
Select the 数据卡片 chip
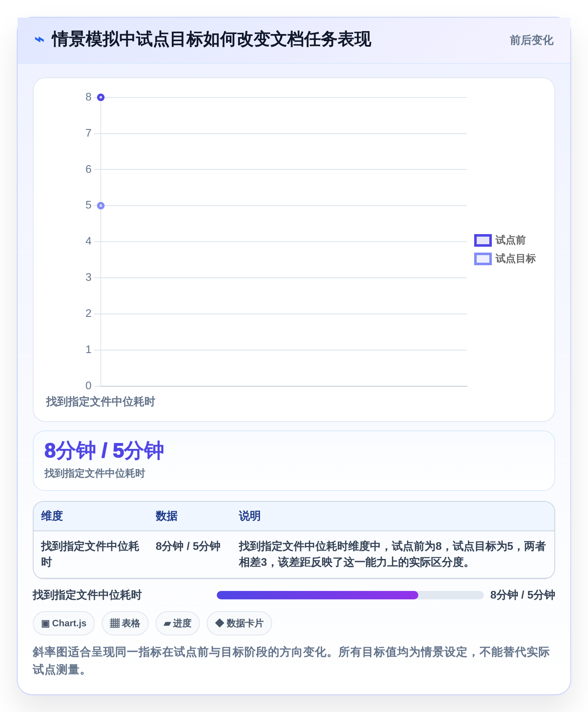point(239,623)
